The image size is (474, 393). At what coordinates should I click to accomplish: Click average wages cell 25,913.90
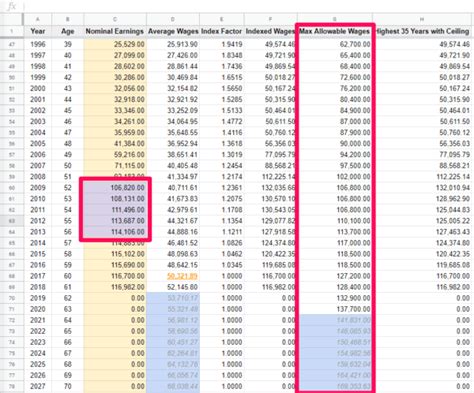point(173,44)
